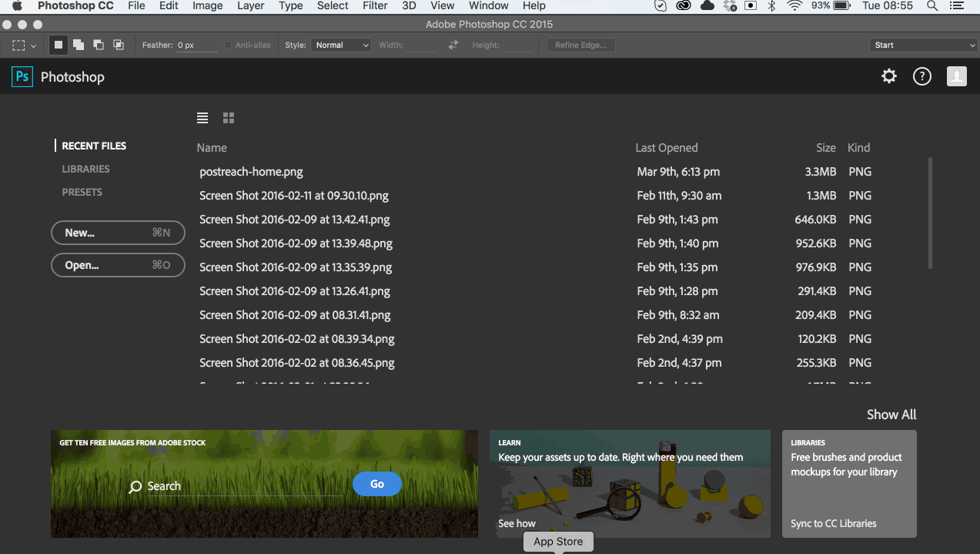Open Photoshop start screen settings gear
980x554 pixels.
point(888,76)
